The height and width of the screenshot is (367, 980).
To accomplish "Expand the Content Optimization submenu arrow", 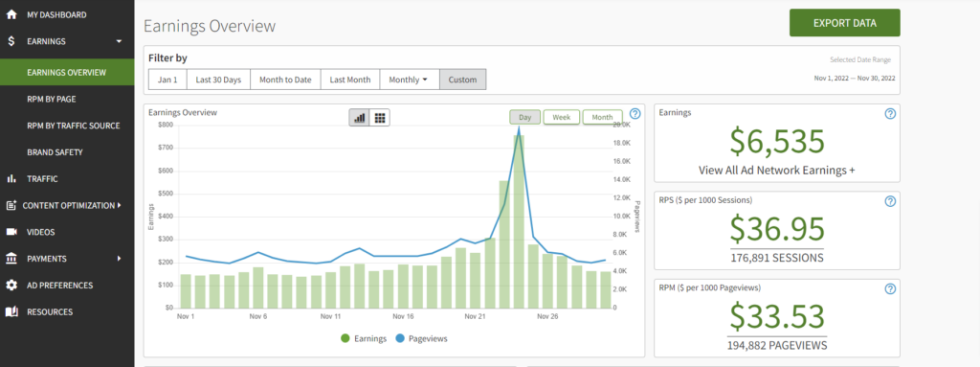I will tap(119, 205).
